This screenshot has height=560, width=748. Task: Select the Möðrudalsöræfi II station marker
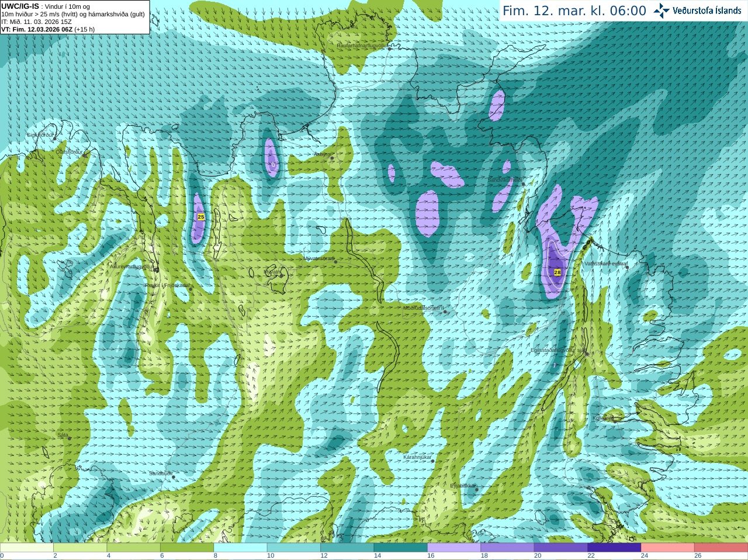coord(445,312)
